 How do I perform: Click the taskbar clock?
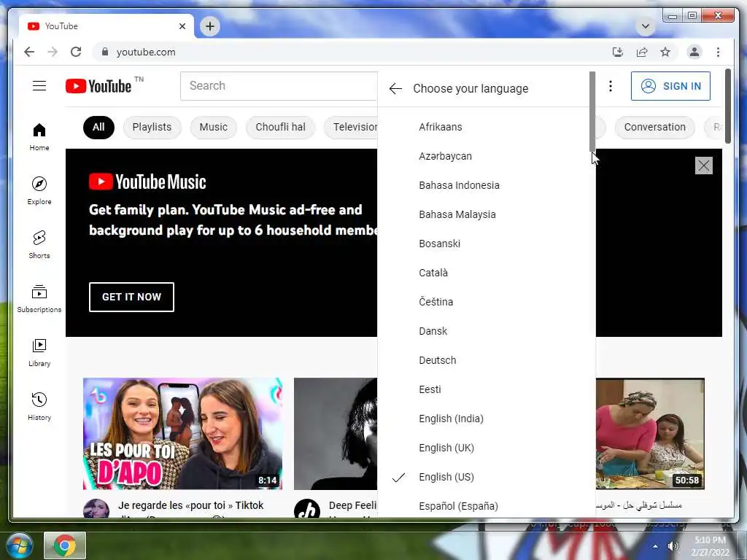[710, 546]
